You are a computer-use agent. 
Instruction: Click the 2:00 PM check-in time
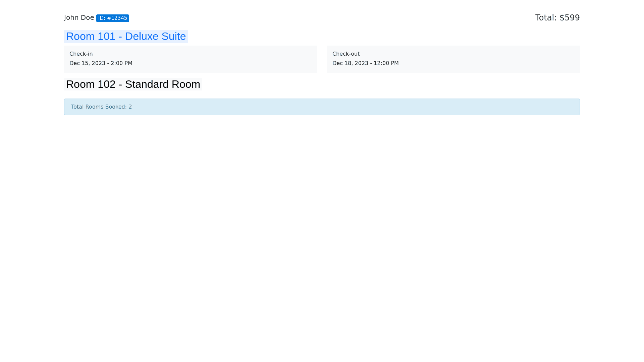click(121, 63)
